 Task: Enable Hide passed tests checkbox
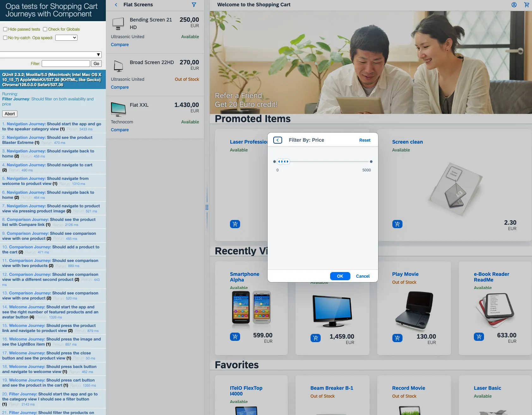[5, 29]
